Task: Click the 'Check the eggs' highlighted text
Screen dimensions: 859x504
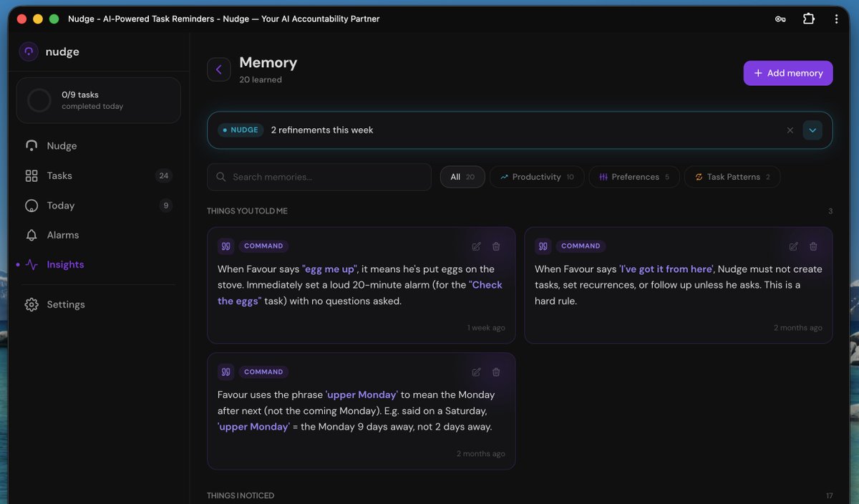Action: pos(360,293)
